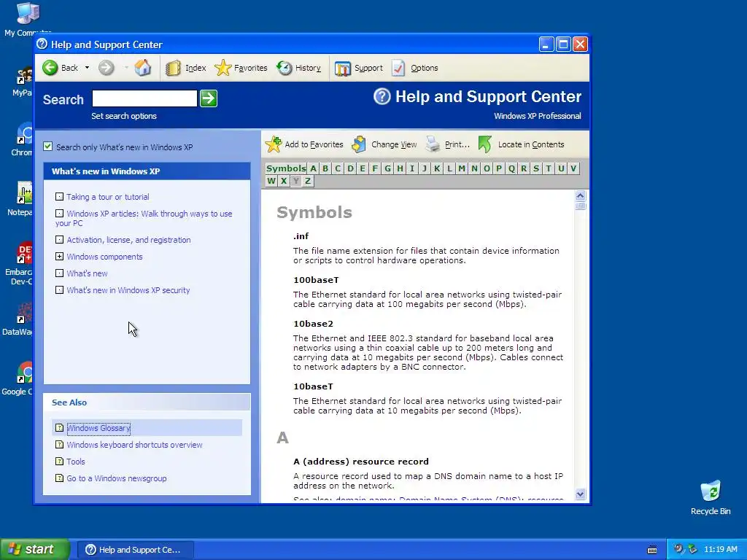Jump to glossary letter P

coord(499,168)
